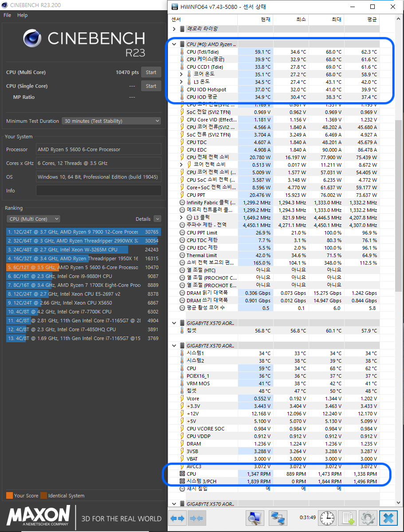Click the Cinebench app icon in title bar
404x532 pixels.
click(x=5, y=5)
